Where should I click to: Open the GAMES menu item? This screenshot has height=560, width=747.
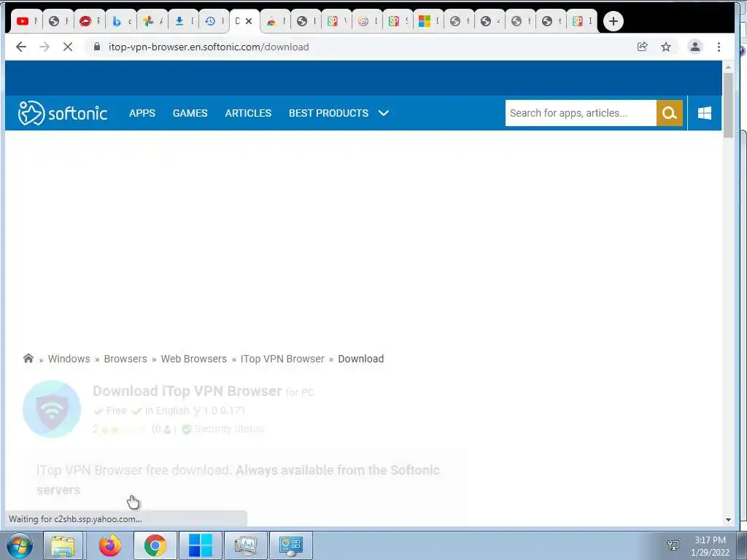click(190, 113)
